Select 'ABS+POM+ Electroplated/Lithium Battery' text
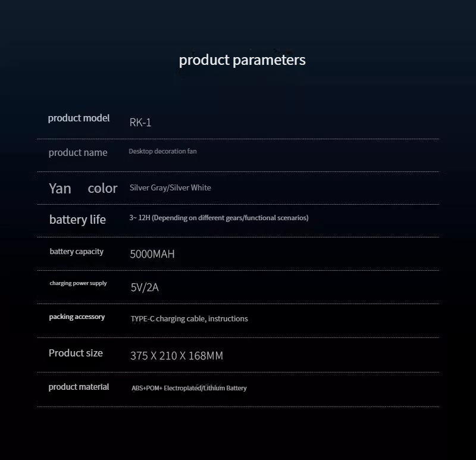476x460 pixels. coord(189,388)
